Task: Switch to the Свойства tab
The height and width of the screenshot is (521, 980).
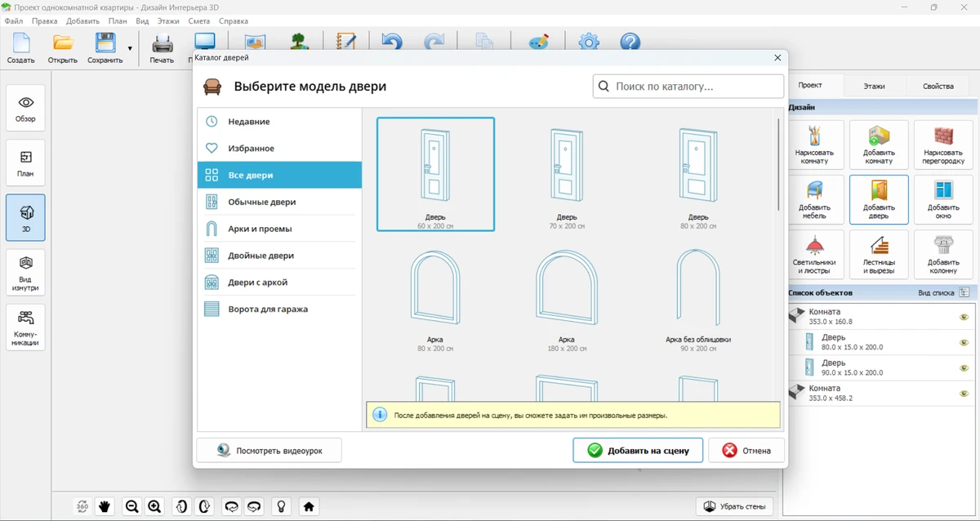Action: click(938, 86)
